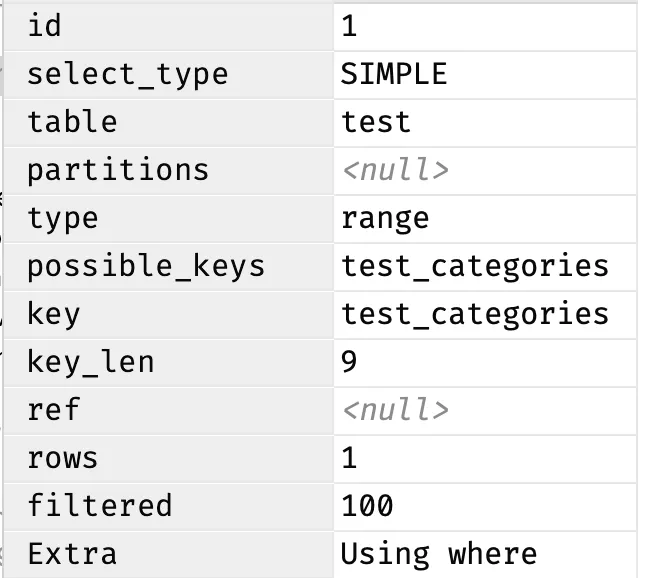Image resolution: width=646 pixels, height=578 pixels.
Task: Click the type row label
Action: pos(169,219)
